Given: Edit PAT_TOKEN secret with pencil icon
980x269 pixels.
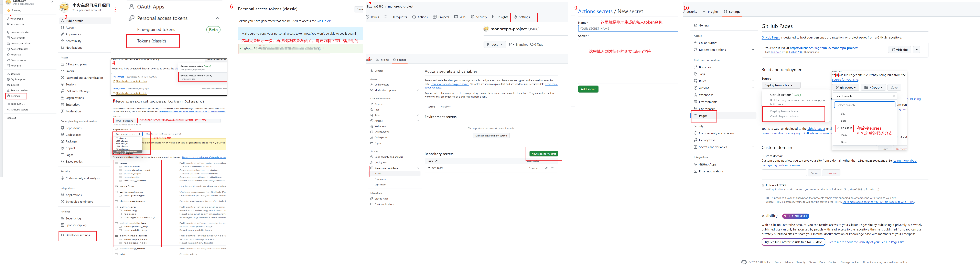Looking at the screenshot, I should 546,168.
